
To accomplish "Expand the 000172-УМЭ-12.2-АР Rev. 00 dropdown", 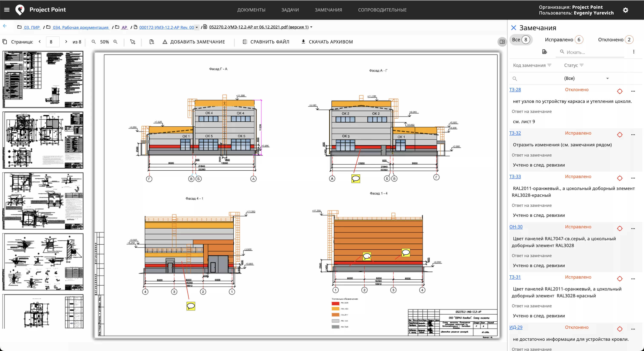I will 197,27.
